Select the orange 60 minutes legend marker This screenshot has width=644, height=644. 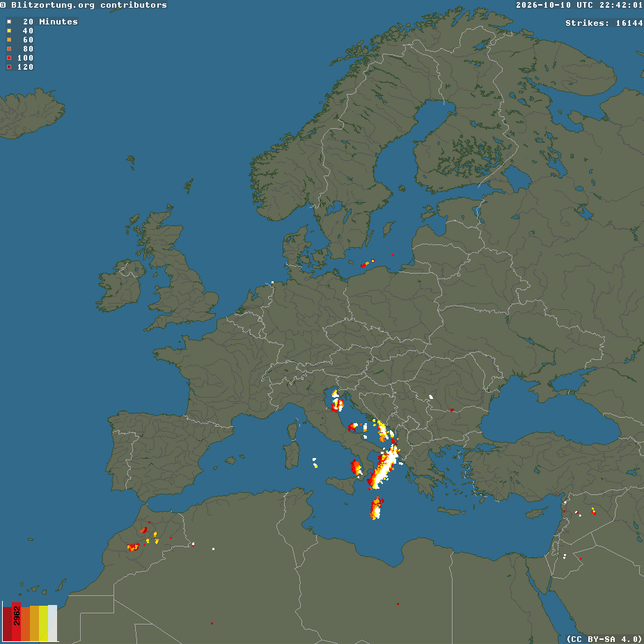tap(9, 40)
